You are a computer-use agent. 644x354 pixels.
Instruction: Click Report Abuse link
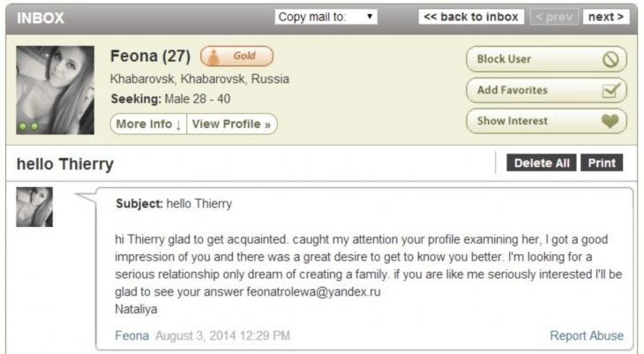[x=587, y=335]
